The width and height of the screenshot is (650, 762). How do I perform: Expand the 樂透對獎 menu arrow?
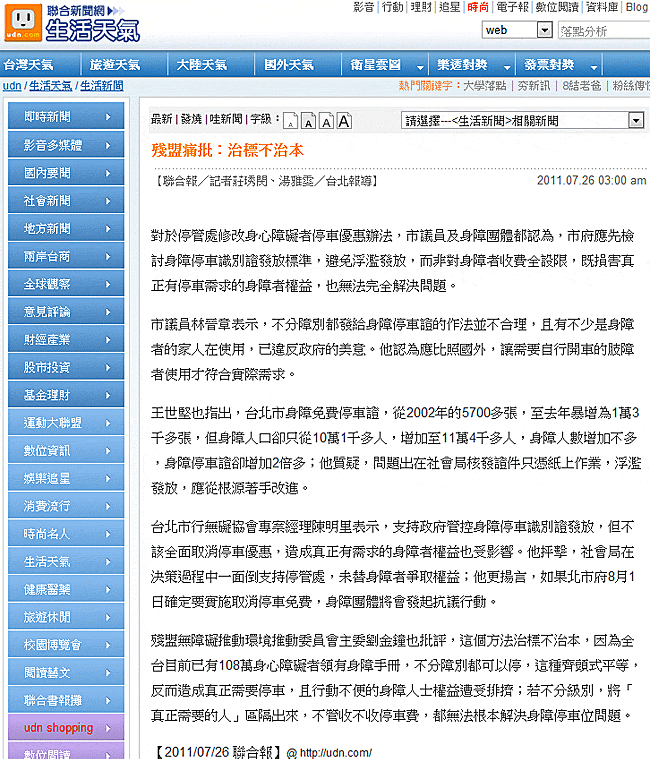pyautogui.click(x=507, y=67)
